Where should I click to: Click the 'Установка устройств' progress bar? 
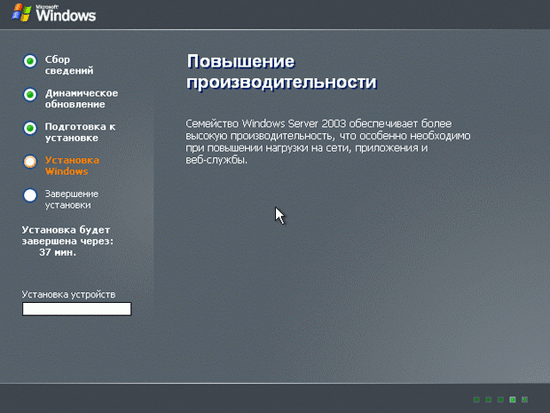77,309
